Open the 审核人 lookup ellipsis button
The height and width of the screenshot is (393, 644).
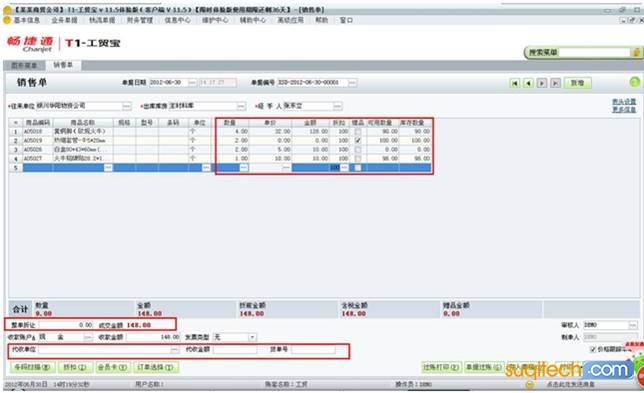click(x=633, y=325)
